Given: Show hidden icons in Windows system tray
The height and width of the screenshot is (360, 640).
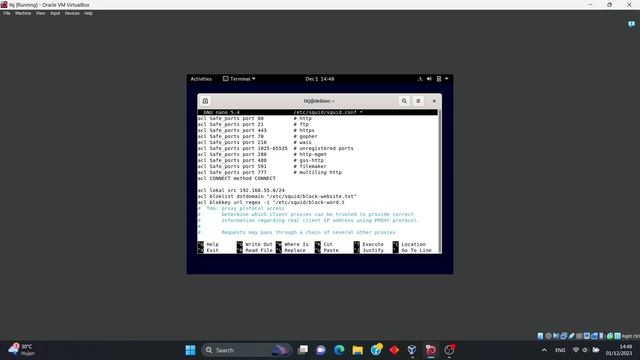Looking at the screenshot, I should 544,350.
